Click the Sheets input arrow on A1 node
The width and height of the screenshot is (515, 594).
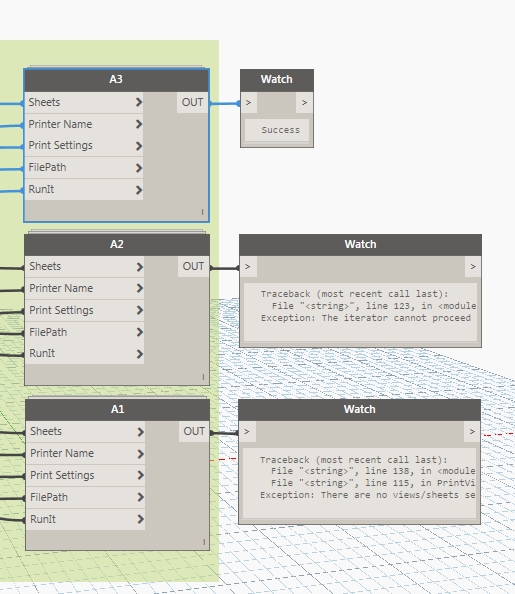click(x=141, y=431)
